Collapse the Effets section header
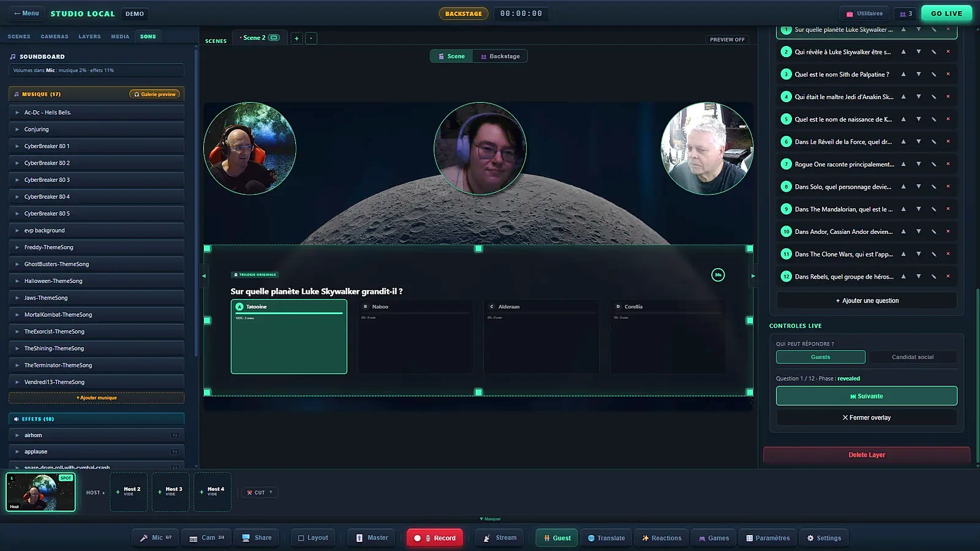Screen dimensions: 980x551 (97, 419)
